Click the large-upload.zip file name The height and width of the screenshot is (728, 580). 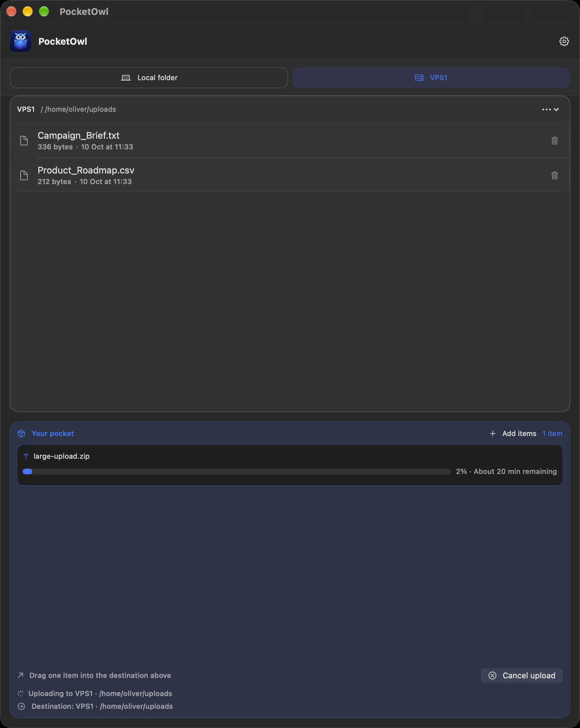(x=62, y=456)
